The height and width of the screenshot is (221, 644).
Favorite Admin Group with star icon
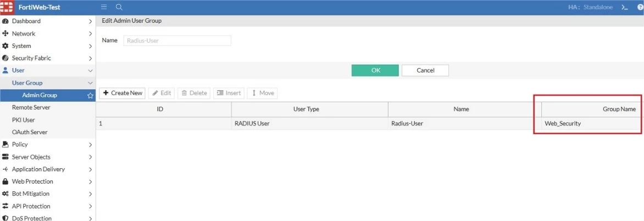coord(90,95)
